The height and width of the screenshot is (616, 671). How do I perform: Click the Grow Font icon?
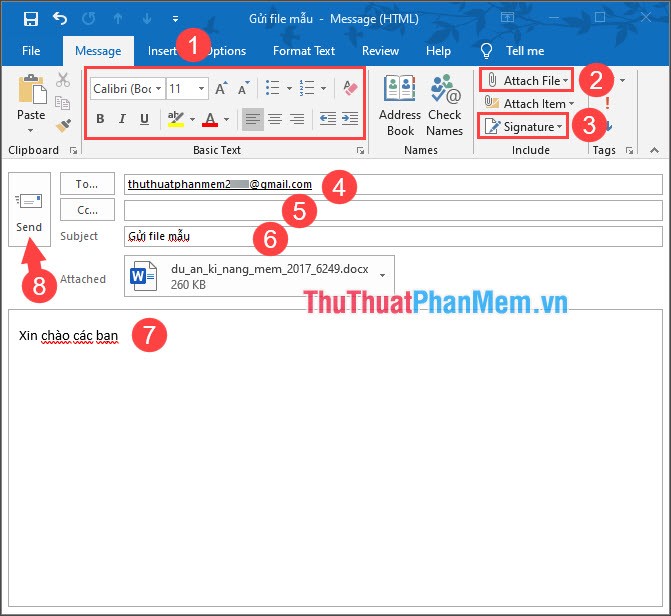tap(221, 88)
